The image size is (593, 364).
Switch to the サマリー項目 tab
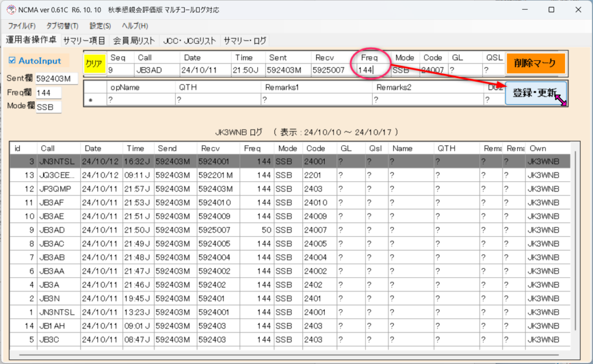tap(84, 41)
